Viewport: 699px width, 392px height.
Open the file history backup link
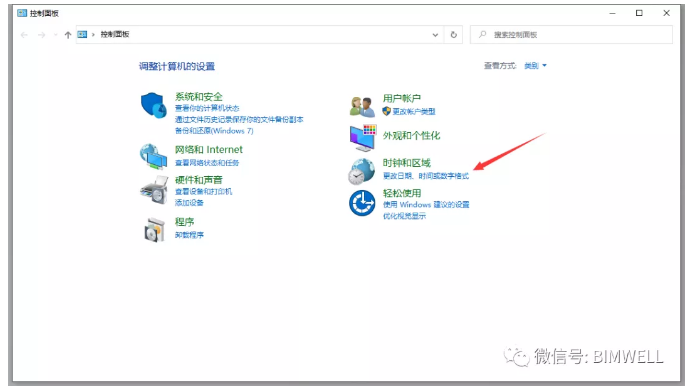pyautogui.click(x=239, y=120)
